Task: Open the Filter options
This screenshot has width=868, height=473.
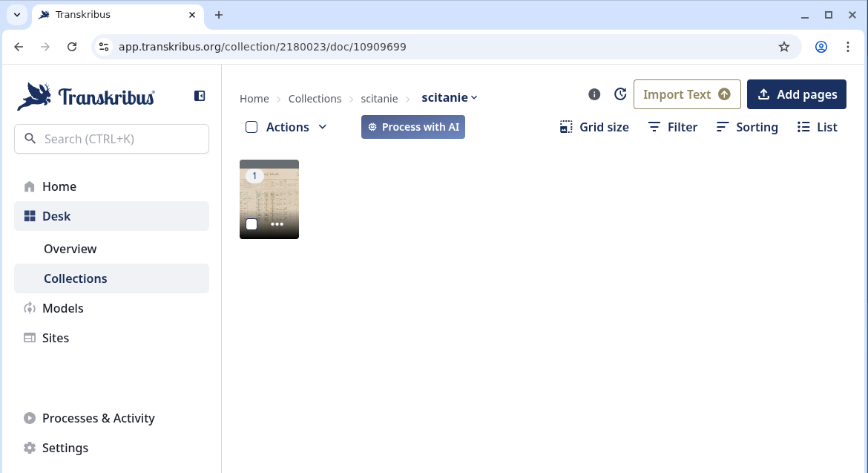Action: coord(672,127)
